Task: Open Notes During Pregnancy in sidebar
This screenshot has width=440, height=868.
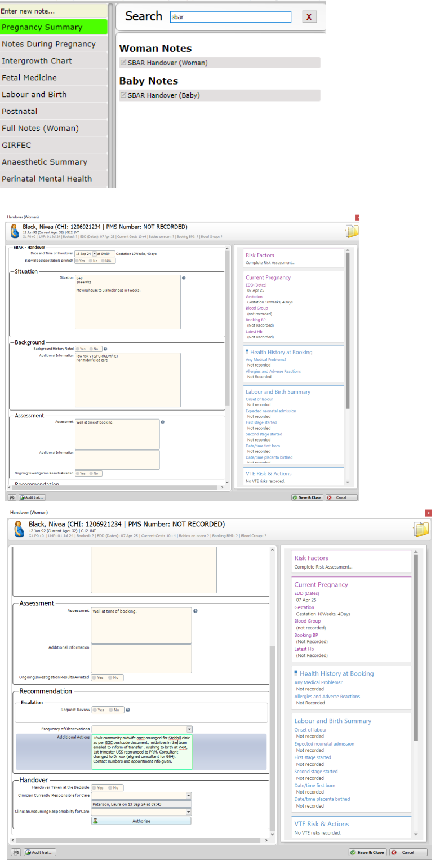Action: point(54,44)
